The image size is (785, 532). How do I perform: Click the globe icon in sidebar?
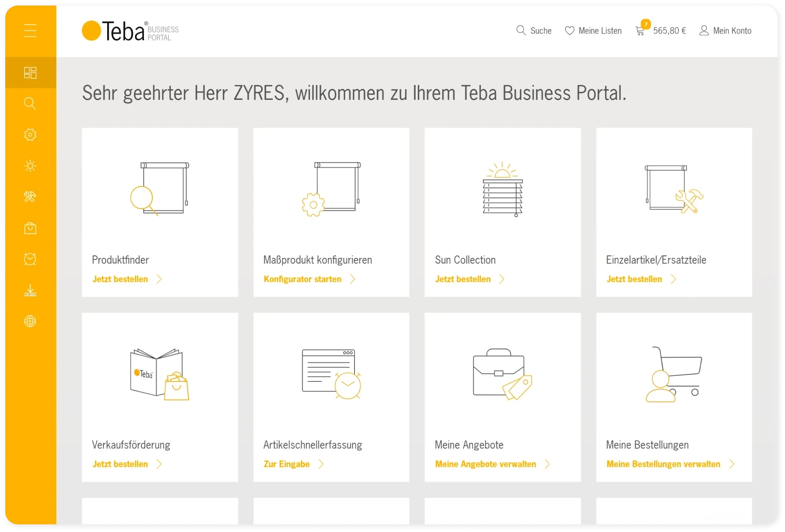pyautogui.click(x=30, y=321)
